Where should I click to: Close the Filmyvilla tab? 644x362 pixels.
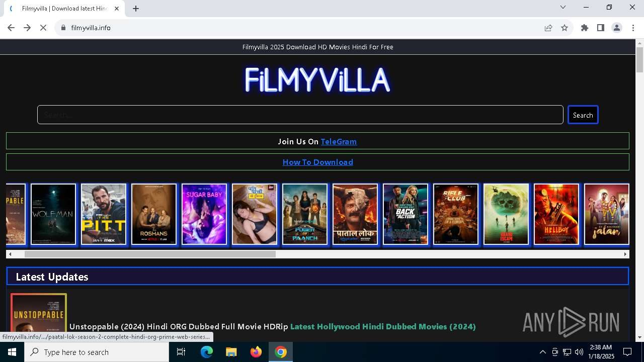tap(117, 9)
